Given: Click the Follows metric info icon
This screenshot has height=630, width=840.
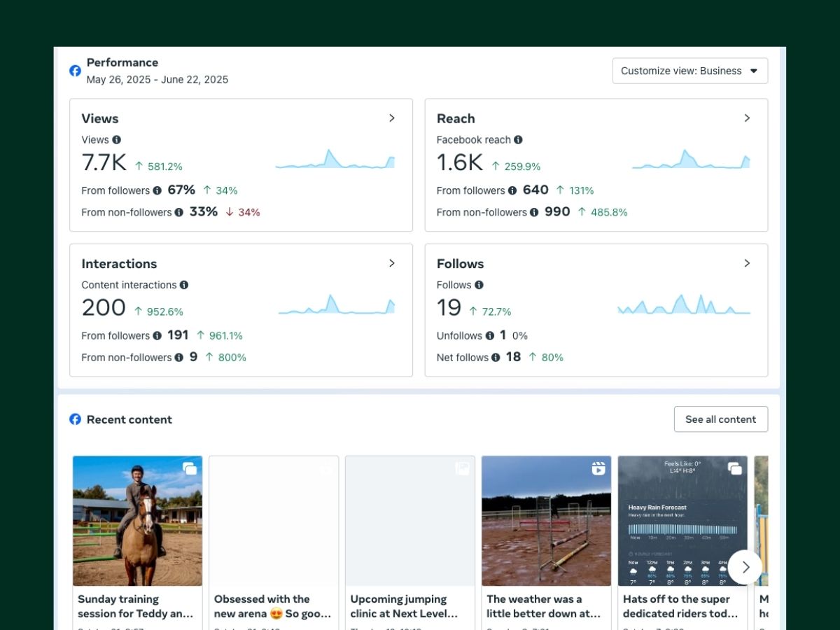Looking at the screenshot, I should point(479,285).
